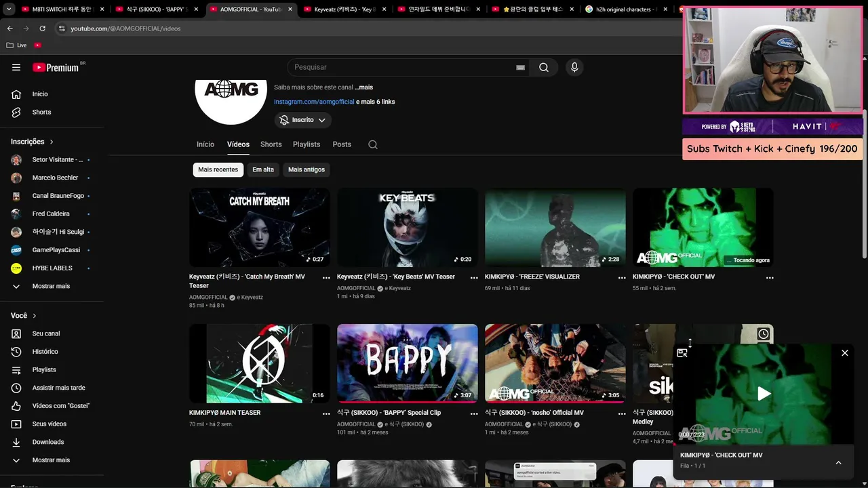Select Mais antigos filter chip
Screen dimensions: 868x488
(x=307, y=169)
